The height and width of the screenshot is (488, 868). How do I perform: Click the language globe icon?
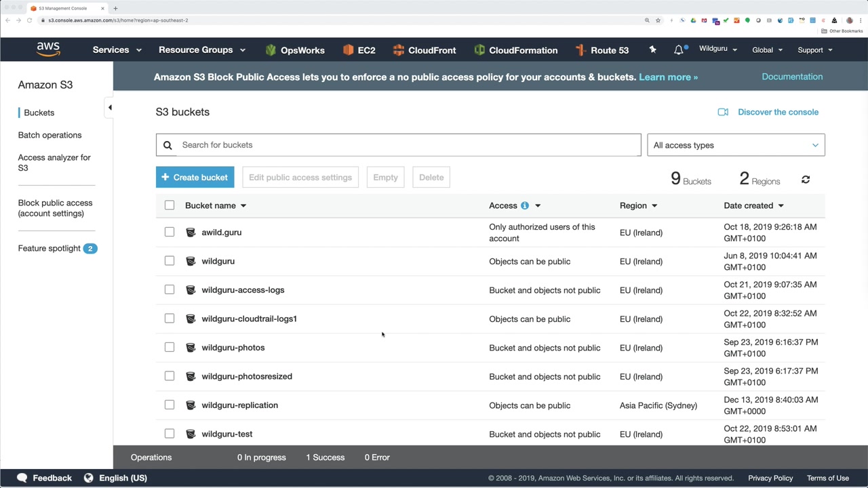click(x=88, y=478)
